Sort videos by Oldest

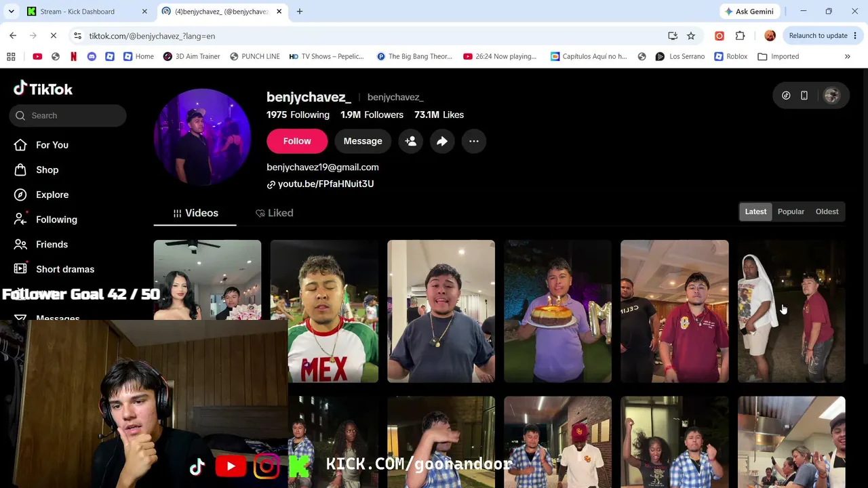point(827,211)
